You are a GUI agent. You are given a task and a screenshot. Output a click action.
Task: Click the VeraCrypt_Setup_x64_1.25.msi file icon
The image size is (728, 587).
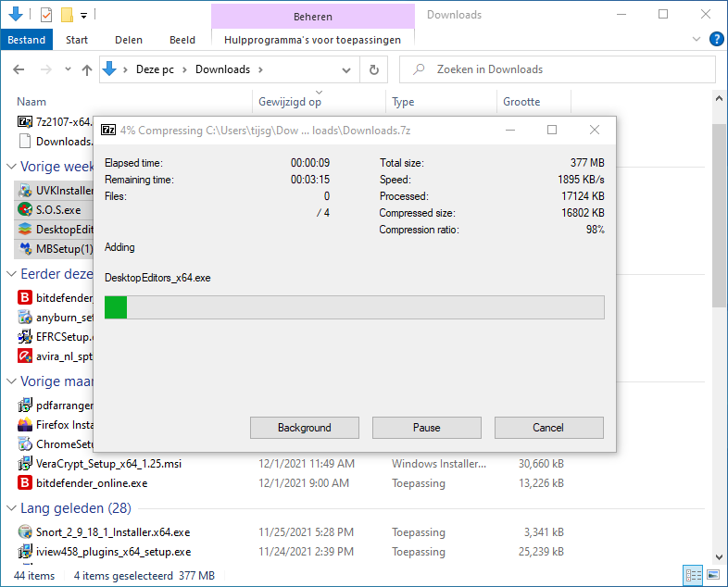(x=25, y=463)
